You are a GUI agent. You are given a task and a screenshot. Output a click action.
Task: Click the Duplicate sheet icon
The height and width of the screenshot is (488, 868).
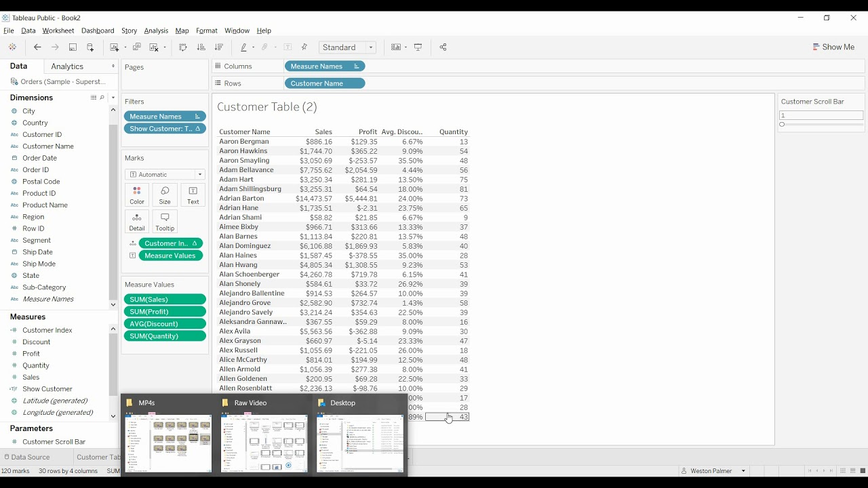click(x=136, y=47)
